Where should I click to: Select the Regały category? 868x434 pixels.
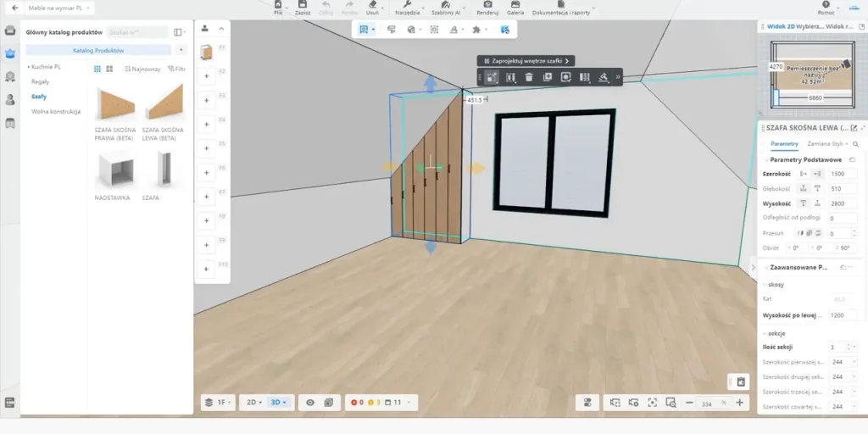[40, 81]
